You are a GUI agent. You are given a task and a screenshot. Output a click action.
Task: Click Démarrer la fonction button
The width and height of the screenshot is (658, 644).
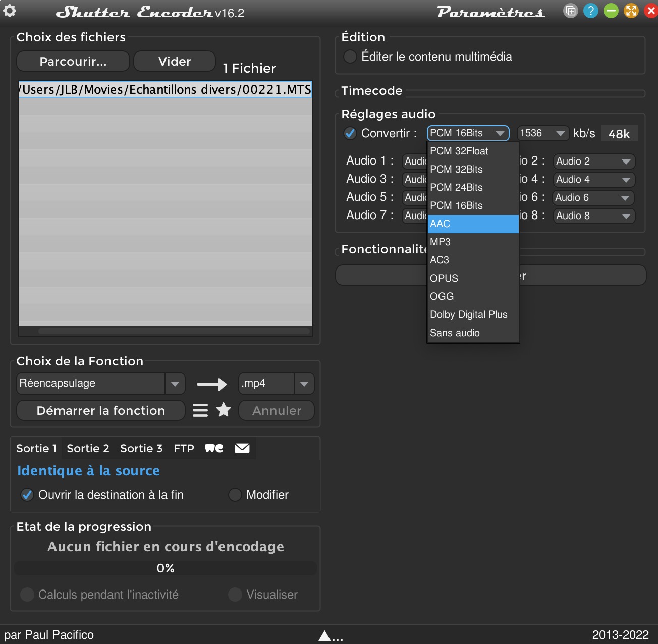click(x=101, y=411)
